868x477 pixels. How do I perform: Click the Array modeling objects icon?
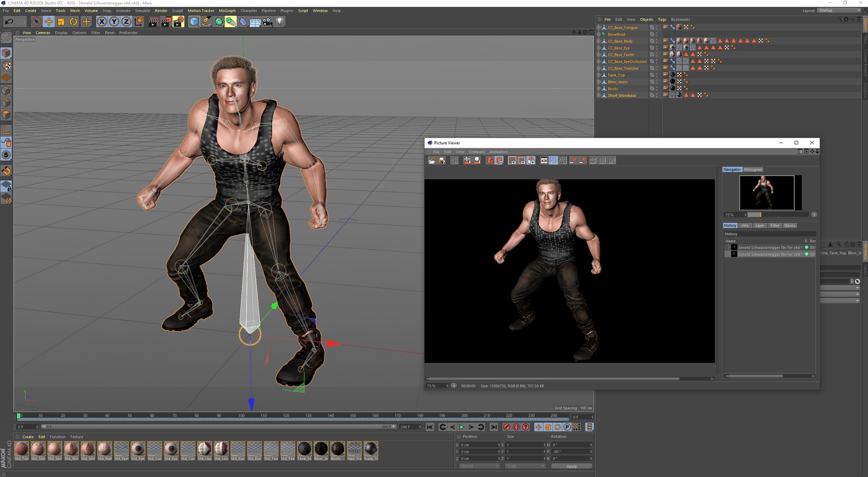click(231, 21)
